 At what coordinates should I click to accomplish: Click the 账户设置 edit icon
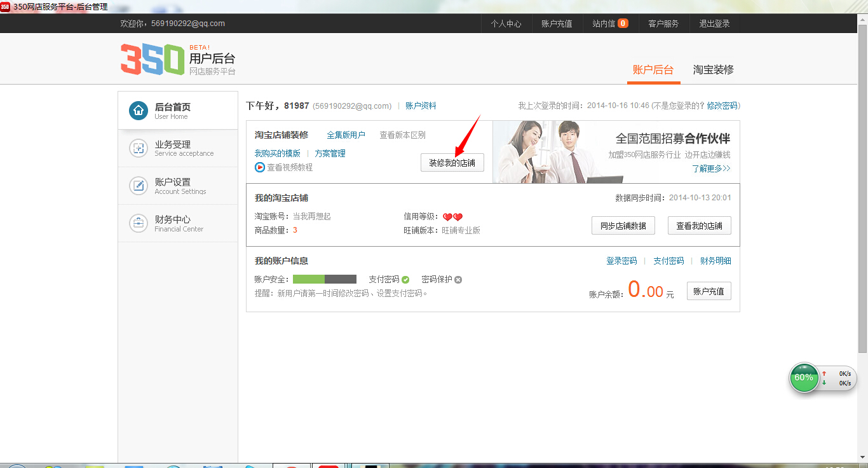[x=138, y=186]
